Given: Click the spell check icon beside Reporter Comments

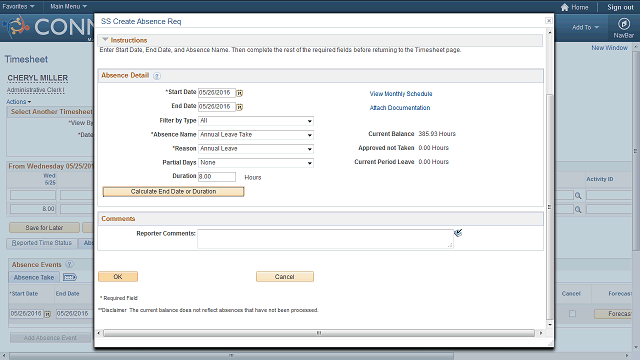Looking at the screenshot, I should coord(458,233).
